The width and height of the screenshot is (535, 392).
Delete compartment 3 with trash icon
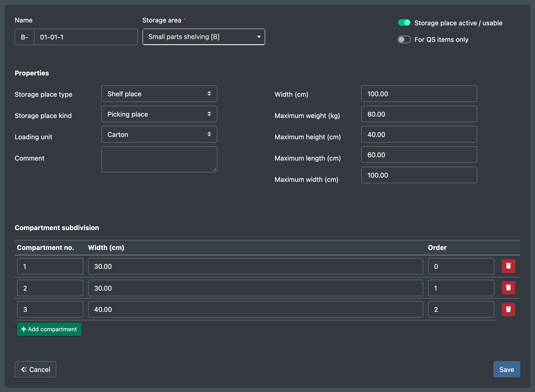[508, 309]
